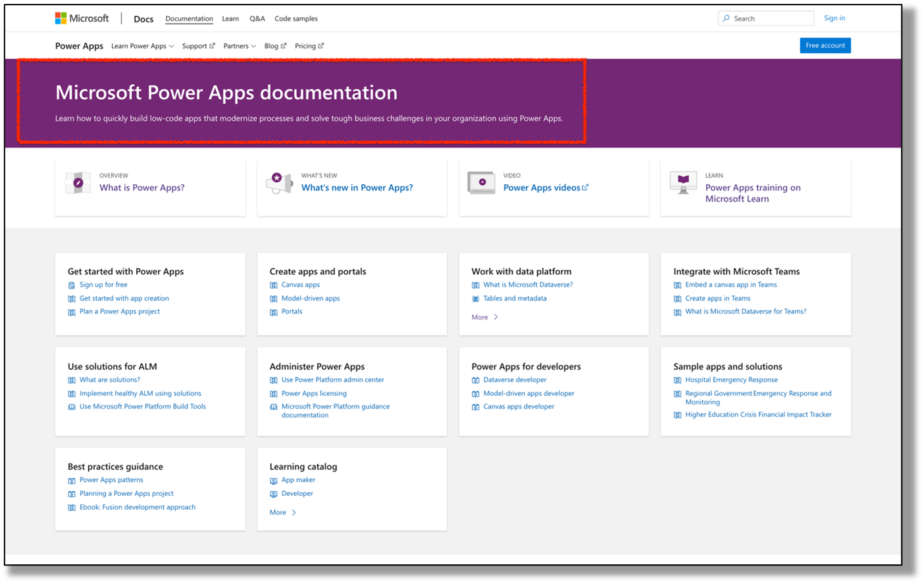This screenshot has height=584, width=924.
Task: Open What is Microsoft Dataverse? link
Action: pyautogui.click(x=528, y=285)
